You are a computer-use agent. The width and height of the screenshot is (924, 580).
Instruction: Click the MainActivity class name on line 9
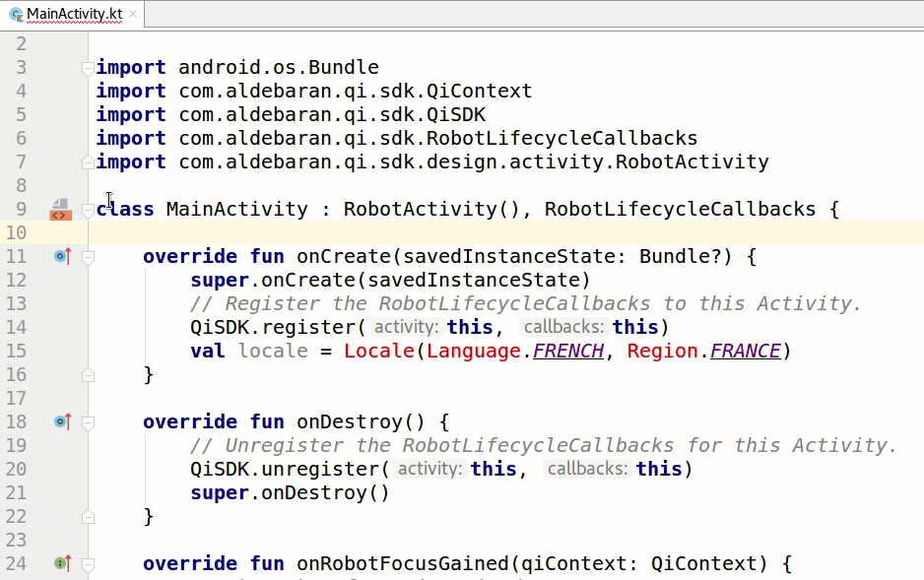[236, 209]
